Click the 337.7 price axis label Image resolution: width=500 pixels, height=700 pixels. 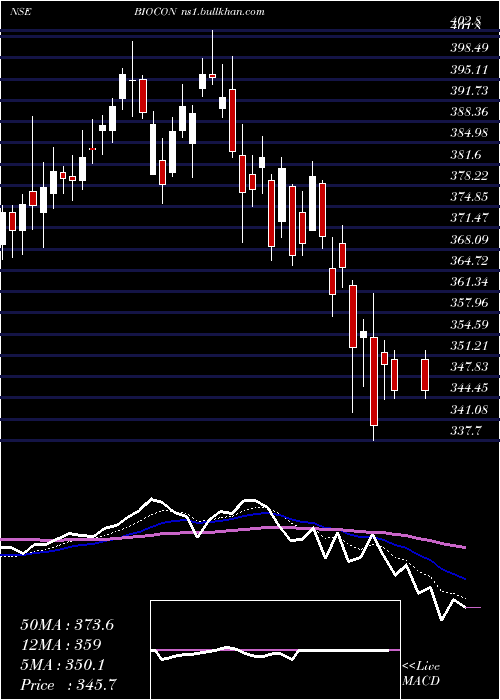465,431
